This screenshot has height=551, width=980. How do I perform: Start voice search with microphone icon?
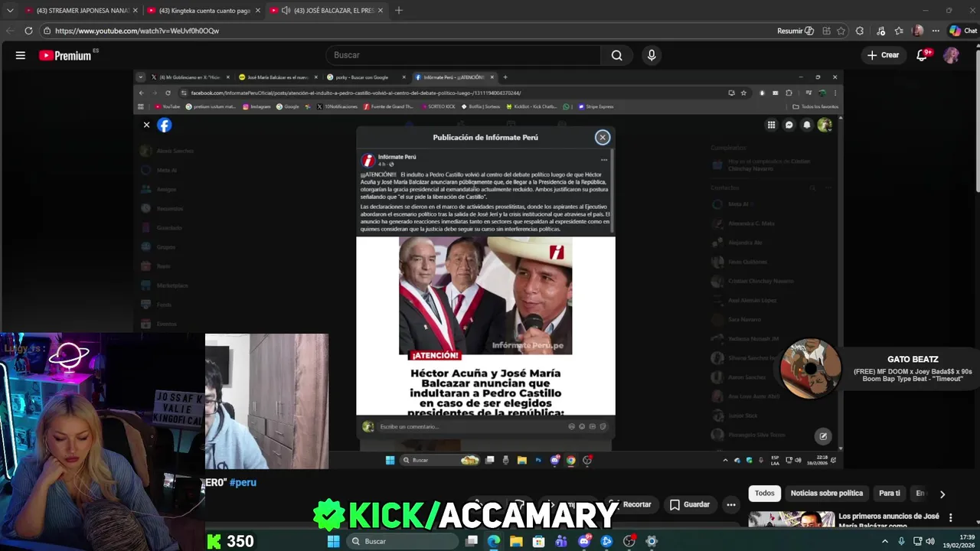(x=652, y=55)
